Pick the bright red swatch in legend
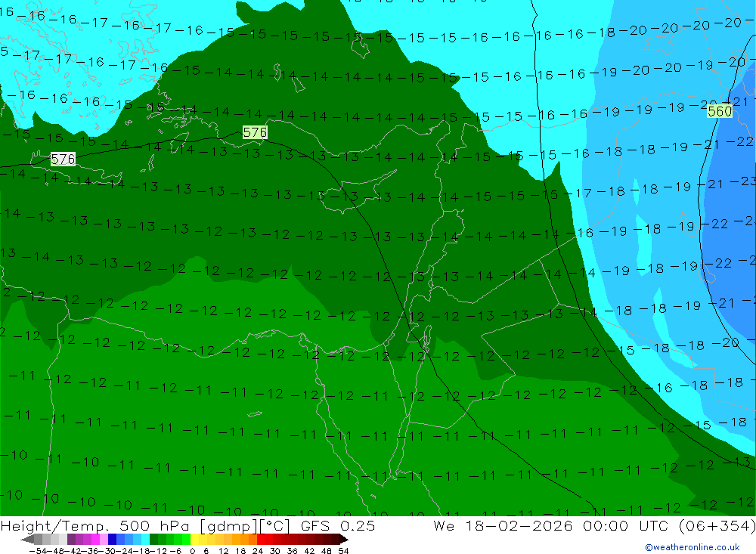This screenshot has width=756, height=554. coord(261,540)
